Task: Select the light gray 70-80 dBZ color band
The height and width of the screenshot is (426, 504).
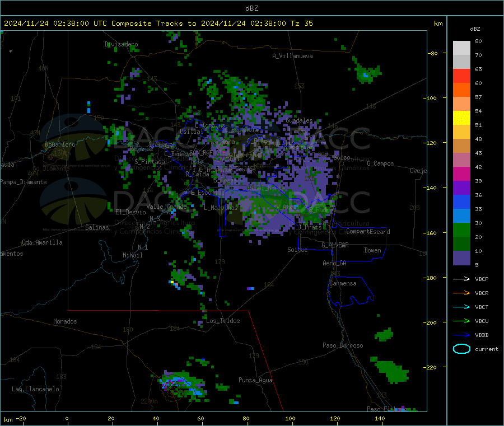Action: pos(461,48)
